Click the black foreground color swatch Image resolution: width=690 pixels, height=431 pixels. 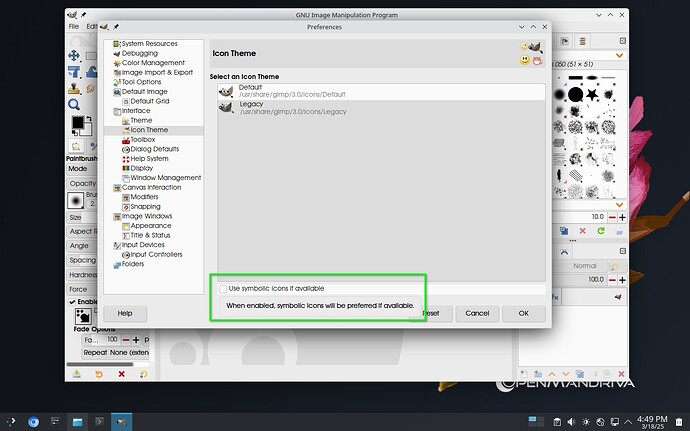pyautogui.click(x=78, y=123)
